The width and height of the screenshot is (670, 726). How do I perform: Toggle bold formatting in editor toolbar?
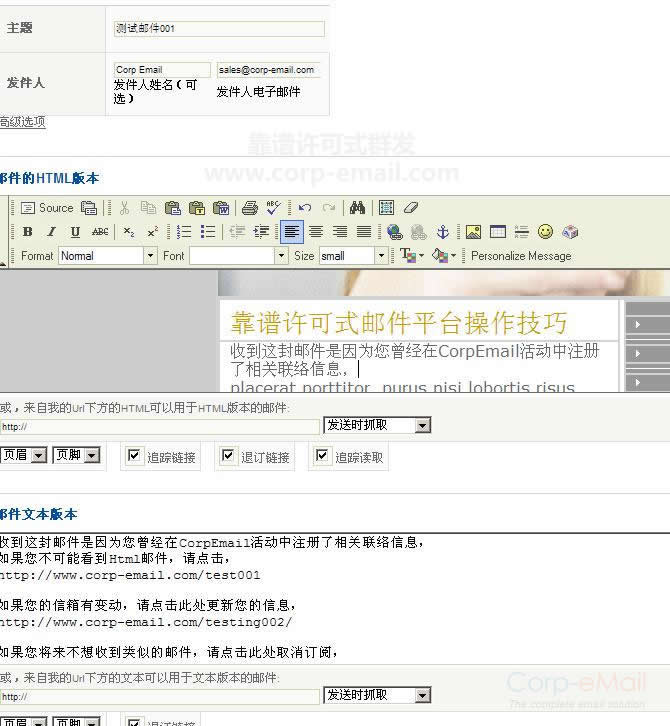28,232
